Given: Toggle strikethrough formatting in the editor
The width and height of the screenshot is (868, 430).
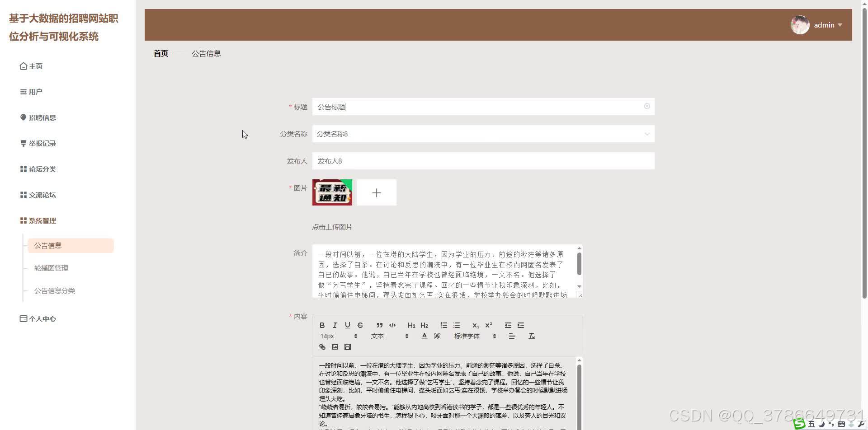Looking at the screenshot, I should click(x=360, y=325).
